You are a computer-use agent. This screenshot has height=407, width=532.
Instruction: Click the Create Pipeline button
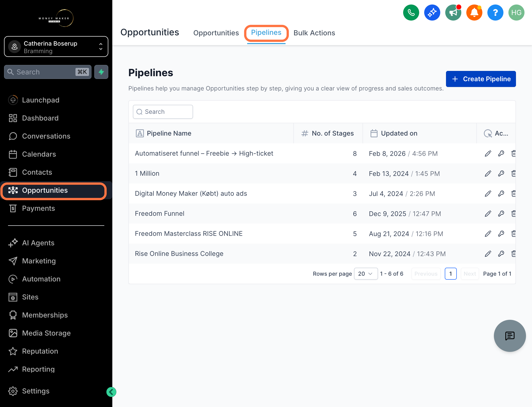pyautogui.click(x=481, y=79)
